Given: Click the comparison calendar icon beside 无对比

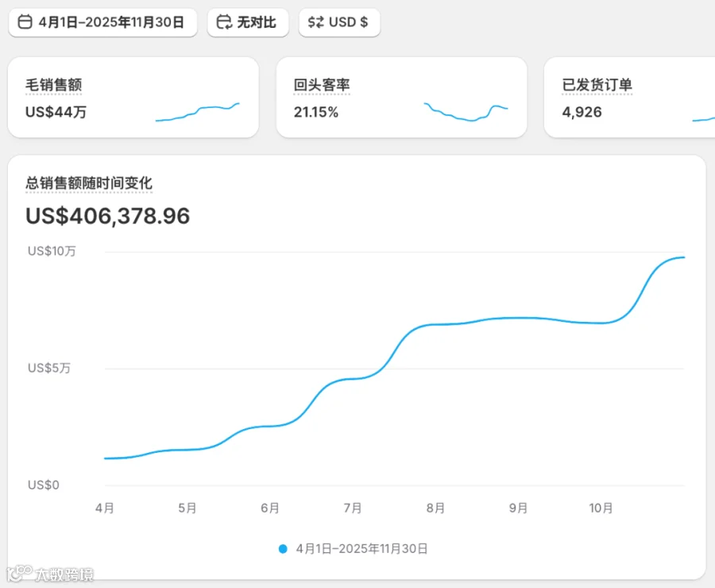Looking at the screenshot, I should (x=224, y=22).
